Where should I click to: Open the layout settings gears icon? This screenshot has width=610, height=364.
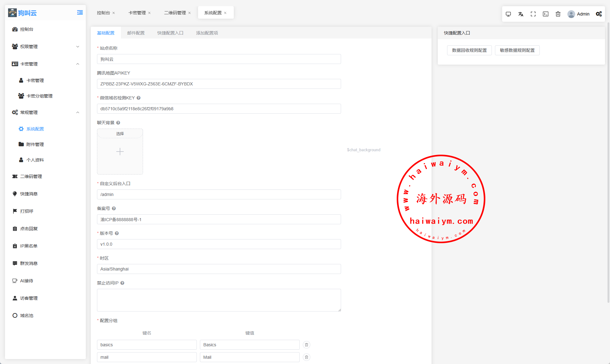[599, 14]
